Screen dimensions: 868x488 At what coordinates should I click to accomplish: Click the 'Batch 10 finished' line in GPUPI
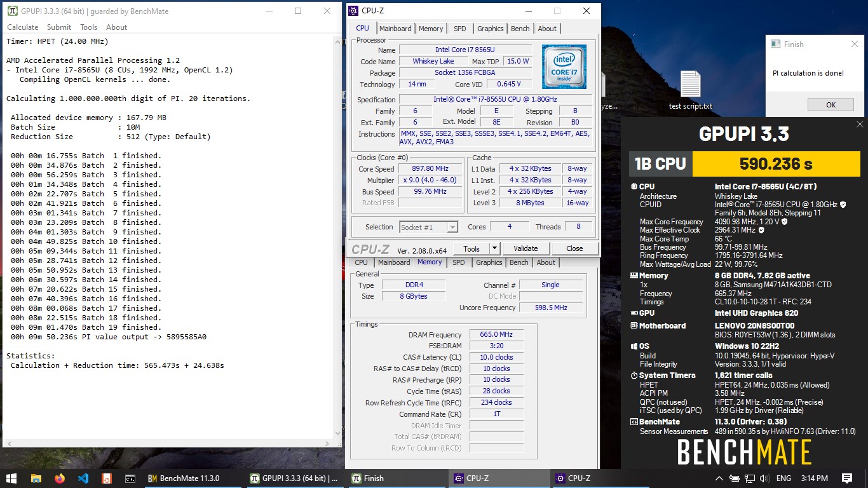(86, 241)
